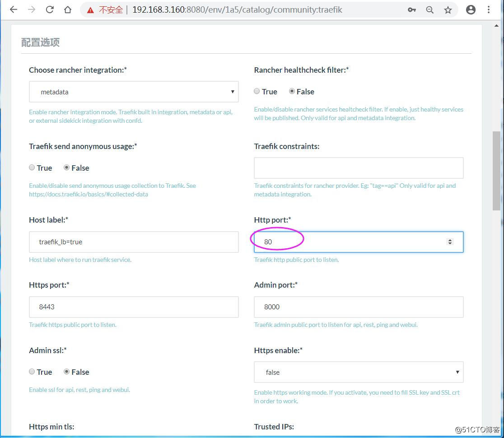Click the 'Trusted IPs:' label

click(x=274, y=426)
